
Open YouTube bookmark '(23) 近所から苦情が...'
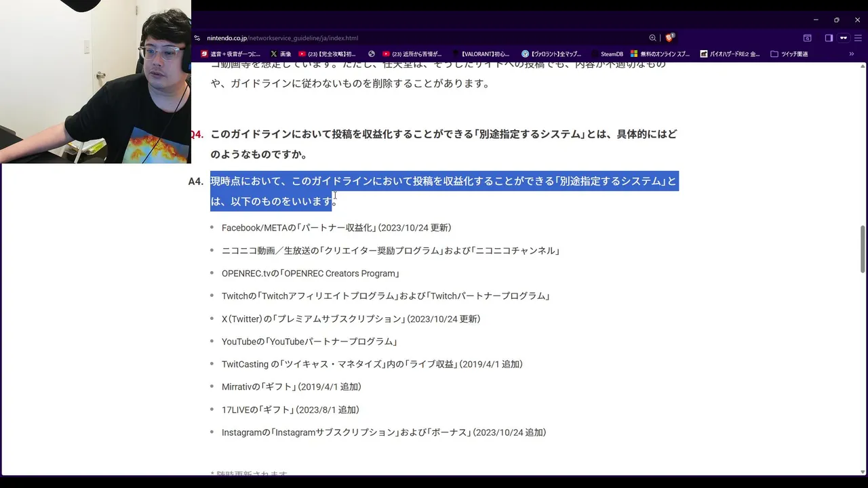point(412,54)
